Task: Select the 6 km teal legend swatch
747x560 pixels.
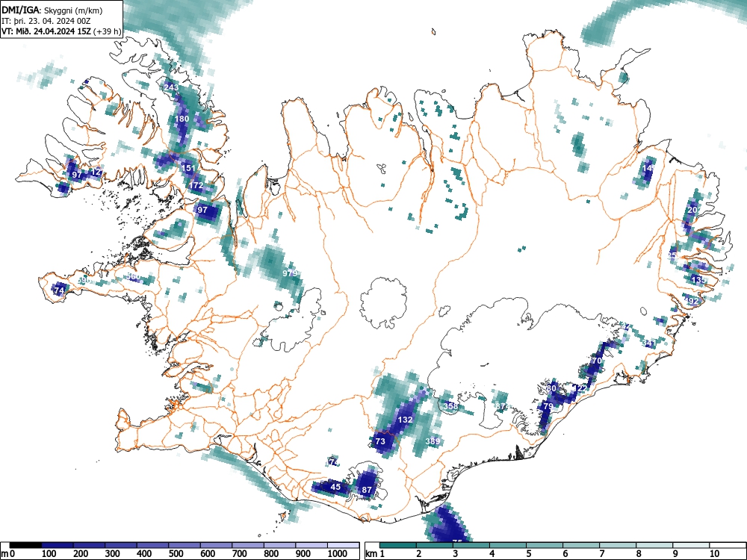Action: 581,545
